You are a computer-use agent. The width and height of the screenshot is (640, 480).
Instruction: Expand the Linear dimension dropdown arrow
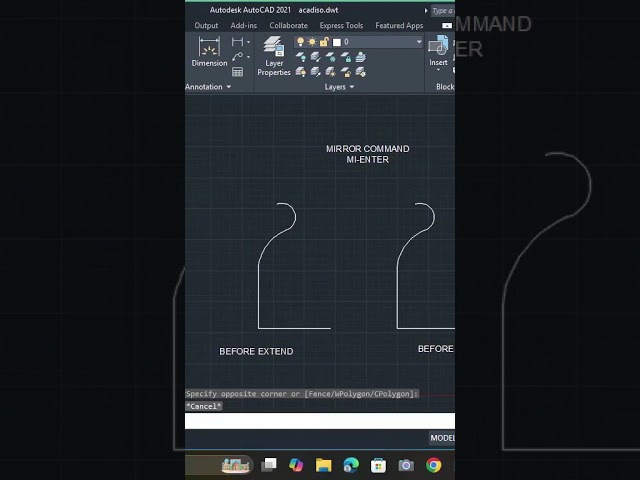249,42
